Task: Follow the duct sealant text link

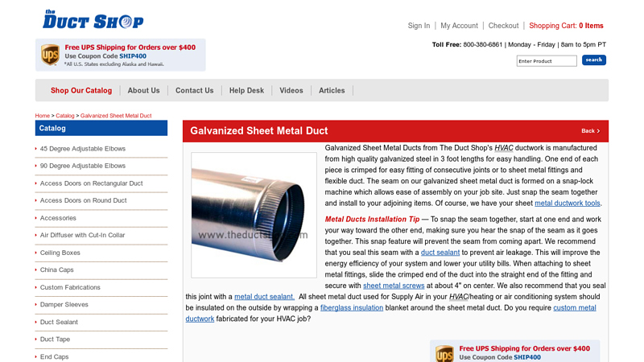Action: (x=440, y=253)
